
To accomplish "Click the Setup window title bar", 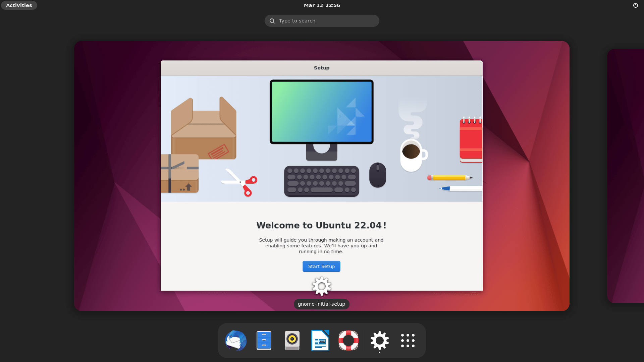I will click(322, 68).
